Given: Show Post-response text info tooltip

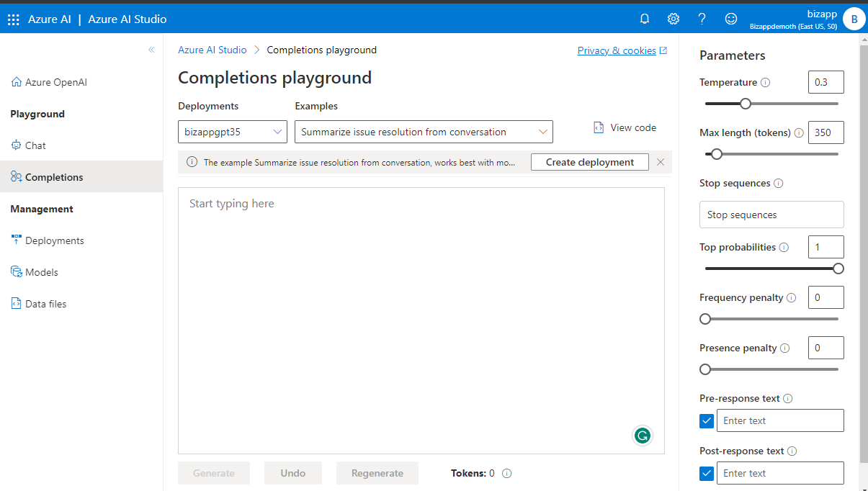Looking at the screenshot, I should (792, 451).
